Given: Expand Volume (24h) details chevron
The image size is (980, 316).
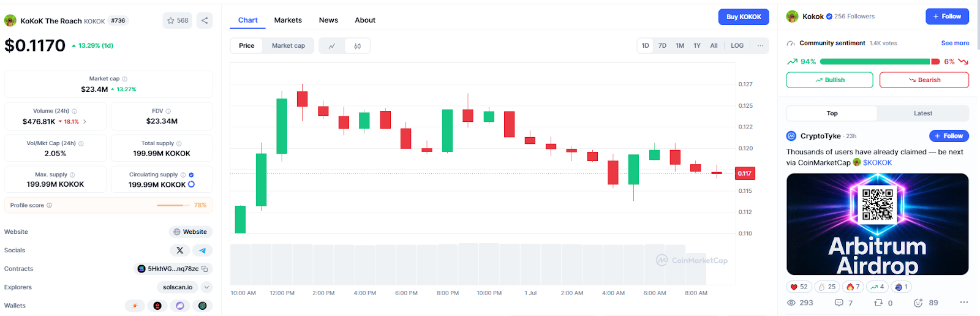Looking at the screenshot, I should coord(85,122).
